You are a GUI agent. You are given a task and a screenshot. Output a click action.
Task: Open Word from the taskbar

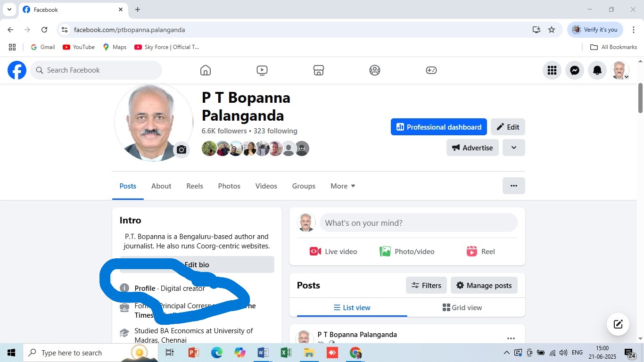tap(263, 353)
